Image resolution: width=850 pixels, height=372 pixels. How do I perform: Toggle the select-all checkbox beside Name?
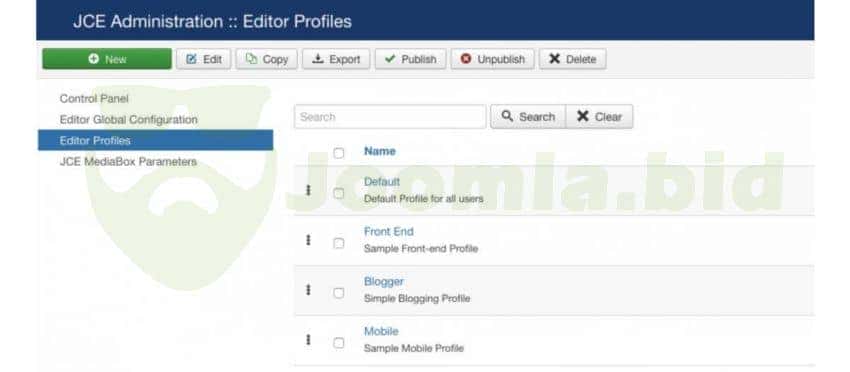click(x=339, y=153)
